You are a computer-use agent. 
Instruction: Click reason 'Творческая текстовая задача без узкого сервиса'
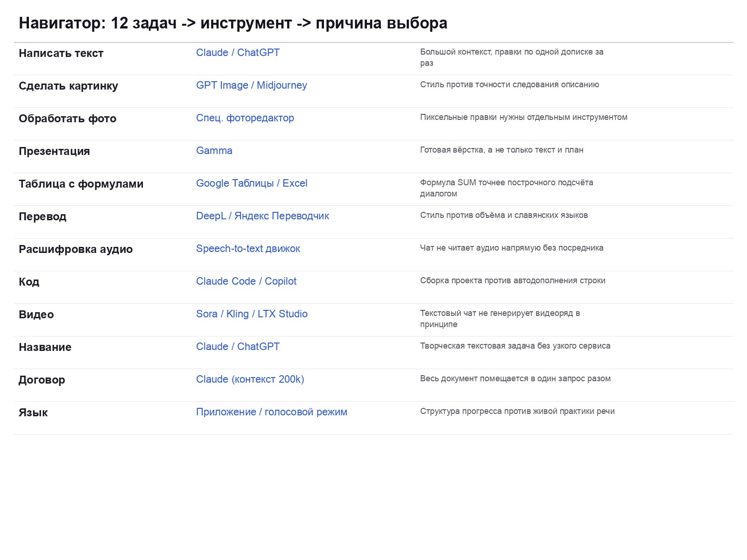click(x=515, y=346)
